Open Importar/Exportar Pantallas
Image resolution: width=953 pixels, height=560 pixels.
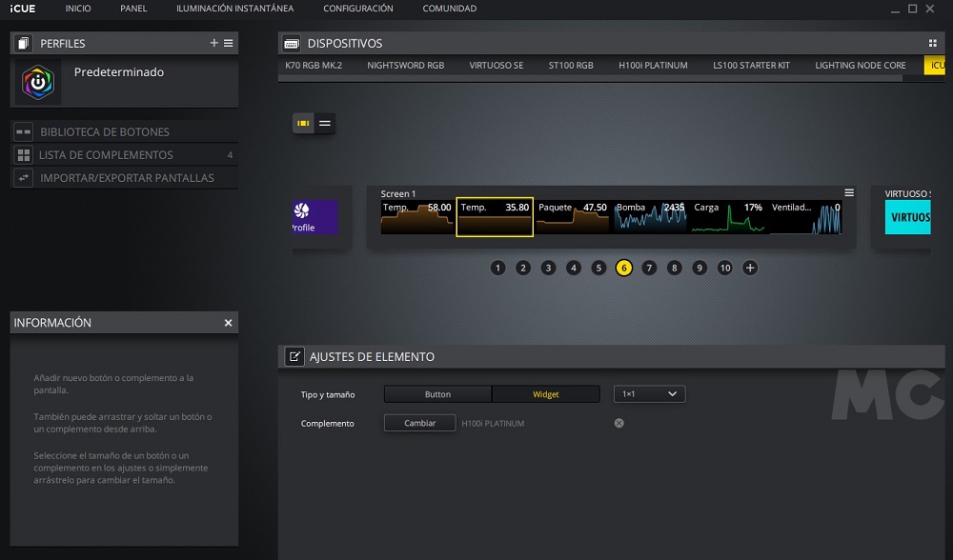coord(127,177)
